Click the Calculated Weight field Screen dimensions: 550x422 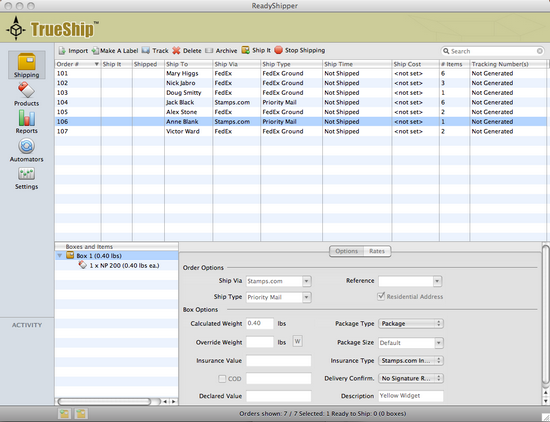tap(260, 323)
